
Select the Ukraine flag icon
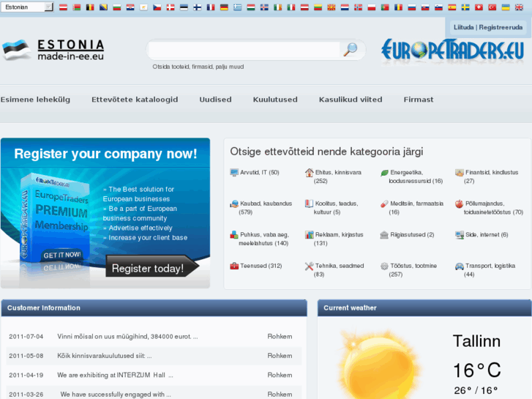point(506,7)
